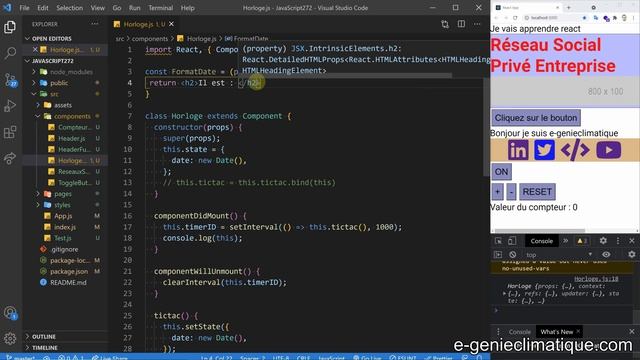Screen dimensions: 640x360
Task: Click the plus counter button
Action: [498, 192]
